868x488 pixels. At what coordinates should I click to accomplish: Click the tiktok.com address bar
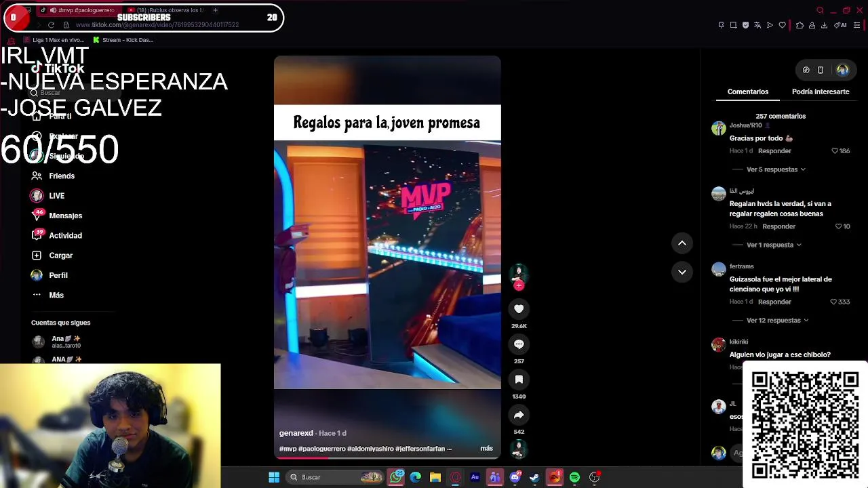157,25
